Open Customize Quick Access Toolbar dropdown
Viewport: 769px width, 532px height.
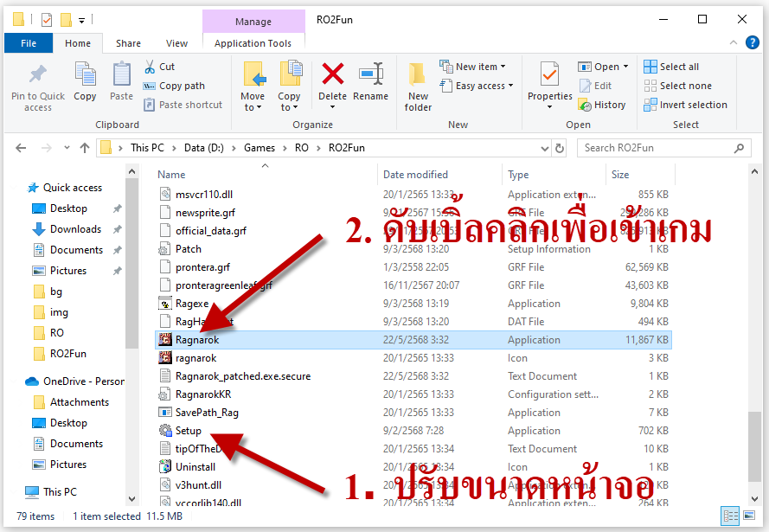click(x=81, y=20)
